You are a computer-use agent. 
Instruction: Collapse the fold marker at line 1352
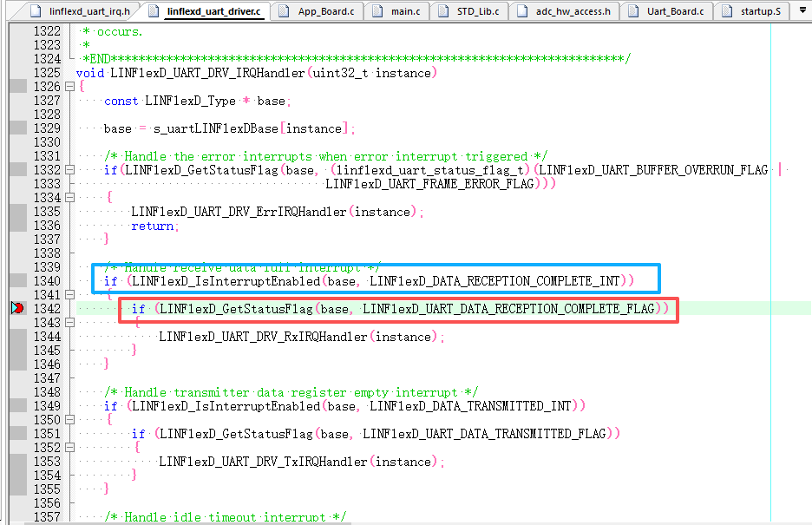coord(70,447)
